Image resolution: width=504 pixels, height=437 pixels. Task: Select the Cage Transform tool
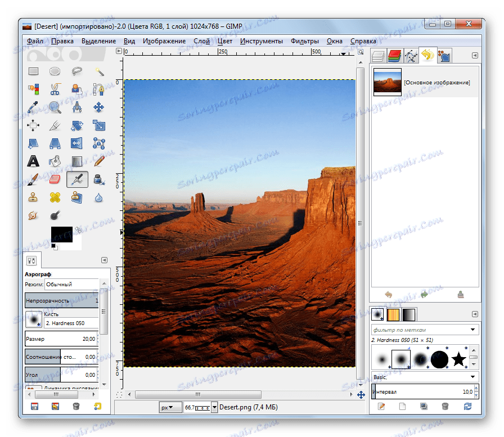tap(99, 143)
